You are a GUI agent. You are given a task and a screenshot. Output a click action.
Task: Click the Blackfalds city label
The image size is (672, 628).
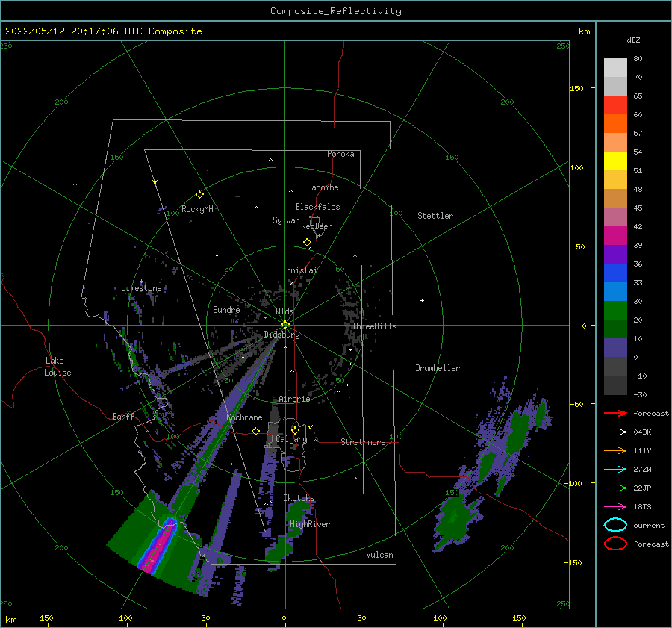point(317,207)
